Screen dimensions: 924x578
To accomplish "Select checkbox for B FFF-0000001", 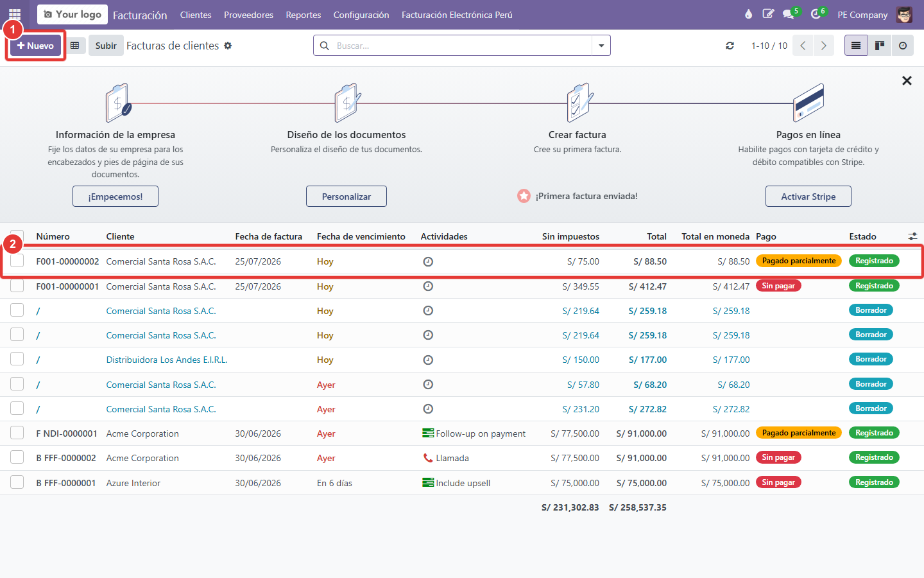I will 17,482.
